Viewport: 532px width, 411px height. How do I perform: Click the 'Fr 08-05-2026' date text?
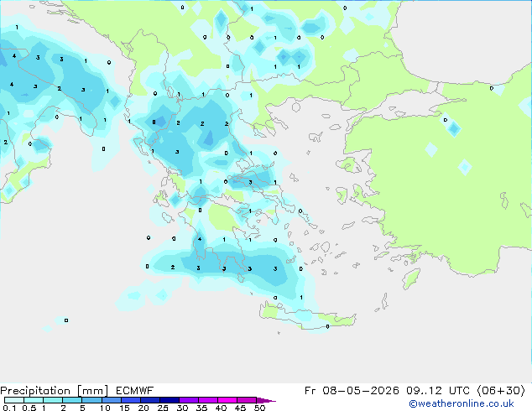click(352, 391)
